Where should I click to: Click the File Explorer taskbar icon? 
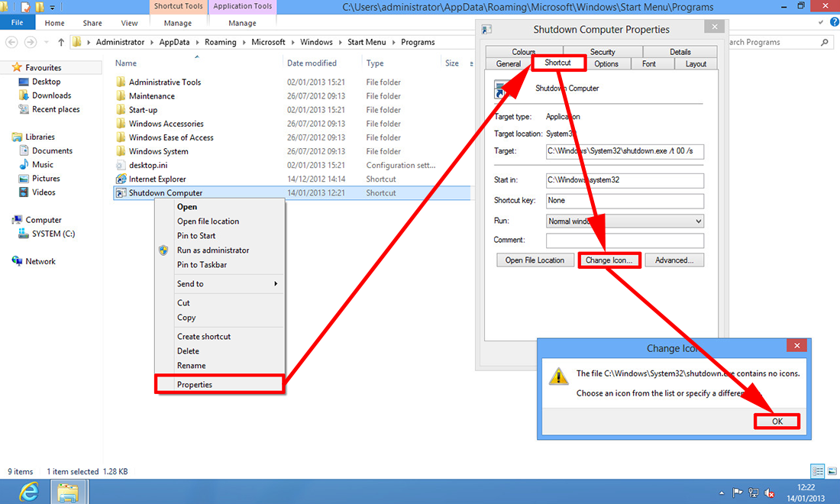pos(68,492)
